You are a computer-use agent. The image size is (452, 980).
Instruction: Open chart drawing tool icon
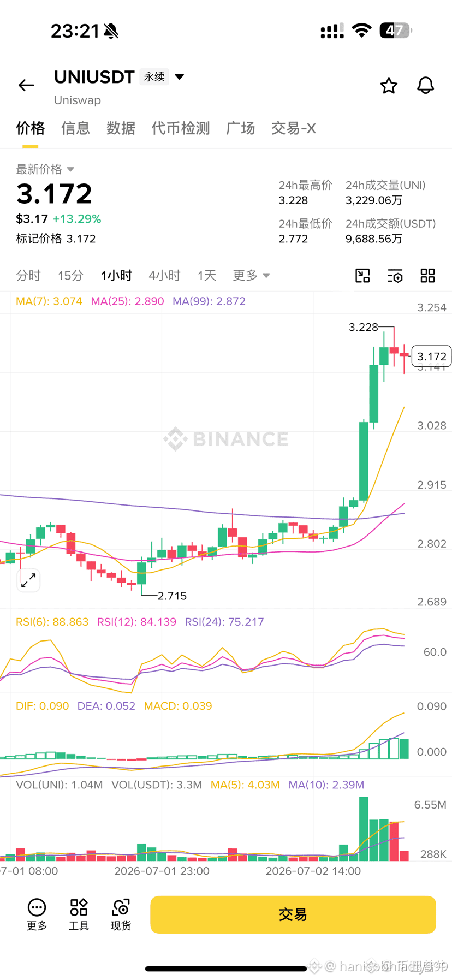tap(362, 276)
